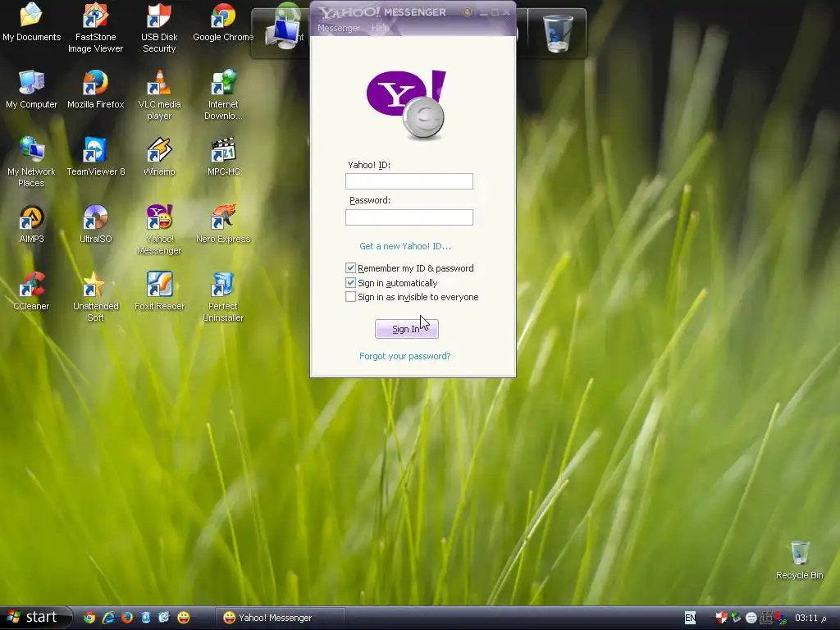The width and height of the screenshot is (840, 630).
Task: Toggle Sign in automatically checkbox
Action: (350, 282)
